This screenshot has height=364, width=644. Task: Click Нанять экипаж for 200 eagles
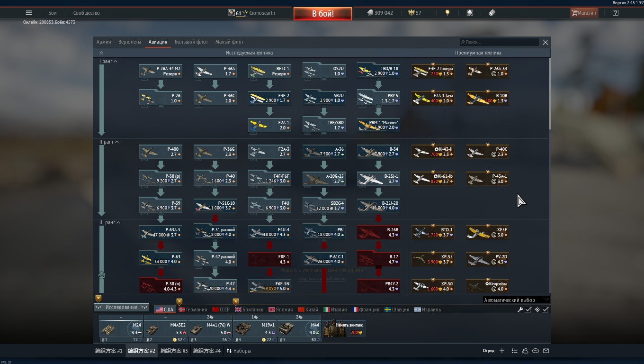(x=344, y=328)
